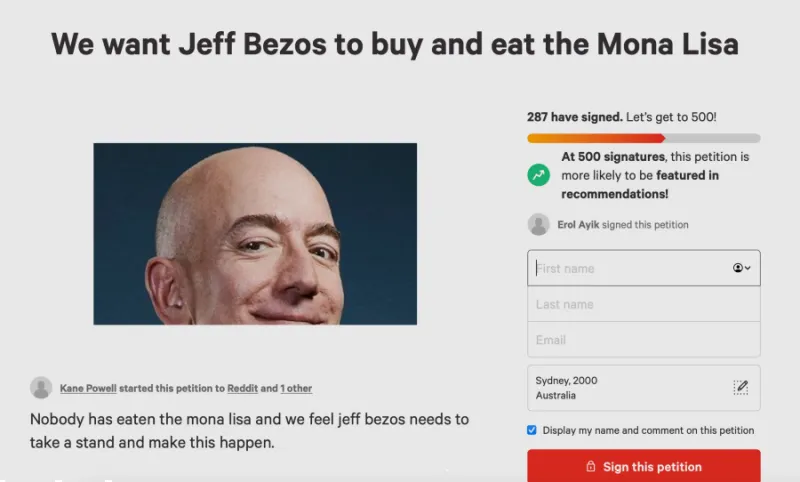Screen dimensions: 800x482
Task: Click the Erol Ayik signed notification name
Action: pyautogui.click(x=578, y=224)
